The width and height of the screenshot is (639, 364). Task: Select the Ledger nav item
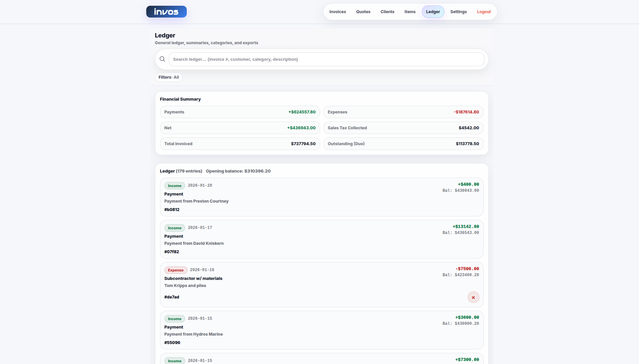[433, 12]
